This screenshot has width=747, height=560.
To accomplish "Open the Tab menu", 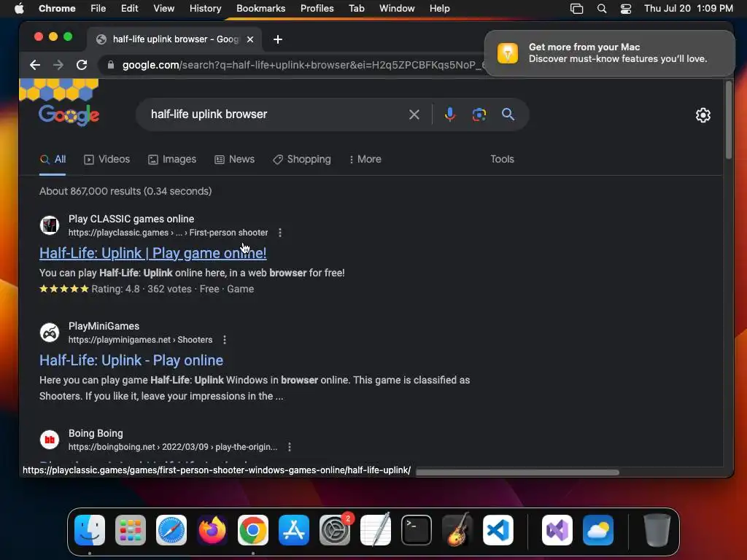I will point(356,8).
